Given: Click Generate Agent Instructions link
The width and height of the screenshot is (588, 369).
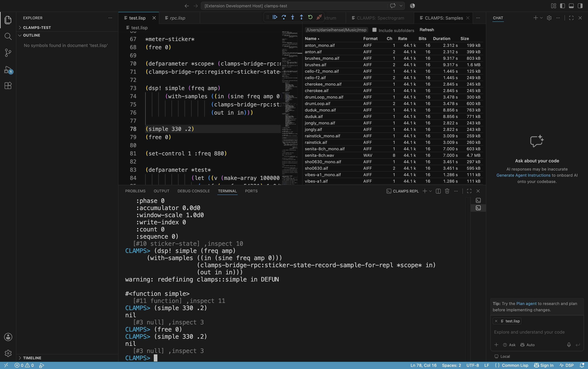Looking at the screenshot, I should pyautogui.click(x=523, y=175).
